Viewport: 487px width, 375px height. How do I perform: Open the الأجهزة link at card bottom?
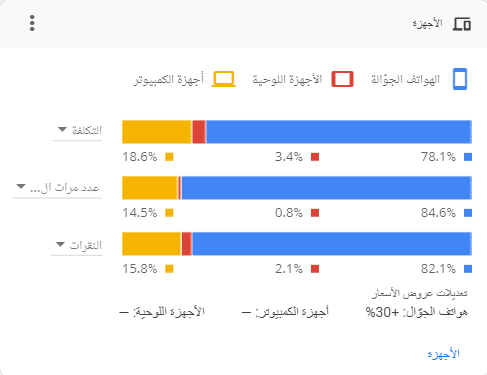click(443, 354)
